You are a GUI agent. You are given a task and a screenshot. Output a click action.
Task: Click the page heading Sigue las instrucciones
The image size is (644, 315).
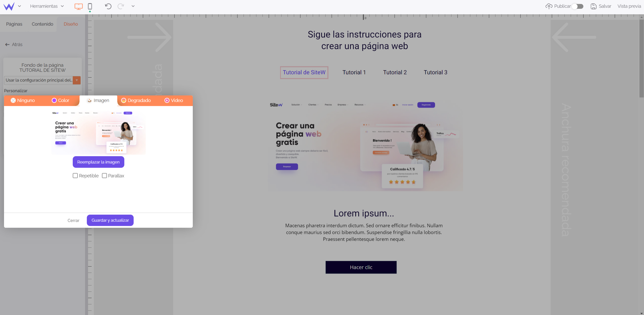tap(364, 40)
